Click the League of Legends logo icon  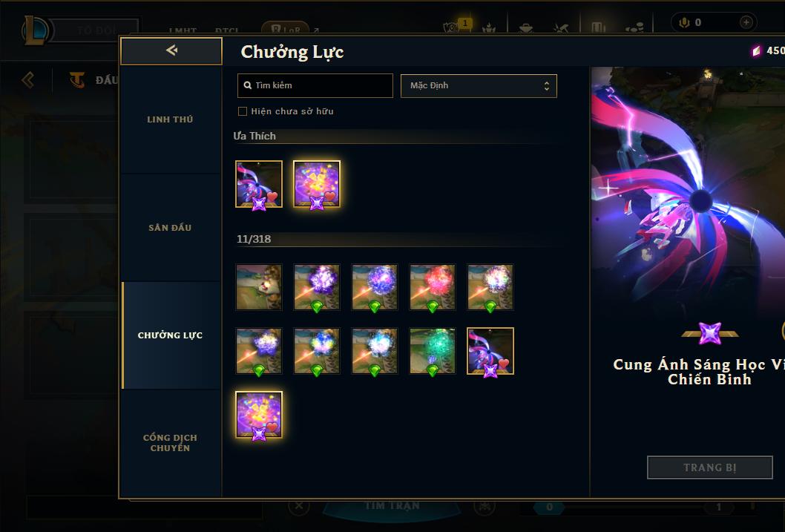(x=35, y=30)
